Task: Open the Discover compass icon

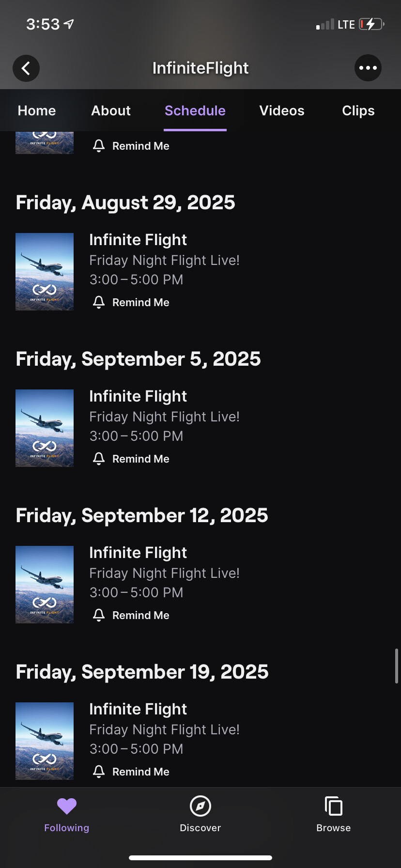Action: click(x=200, y=806)
